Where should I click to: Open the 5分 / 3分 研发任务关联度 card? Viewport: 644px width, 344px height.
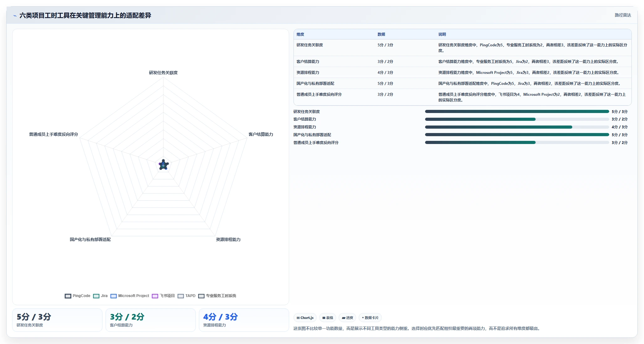tap(57, 320)
